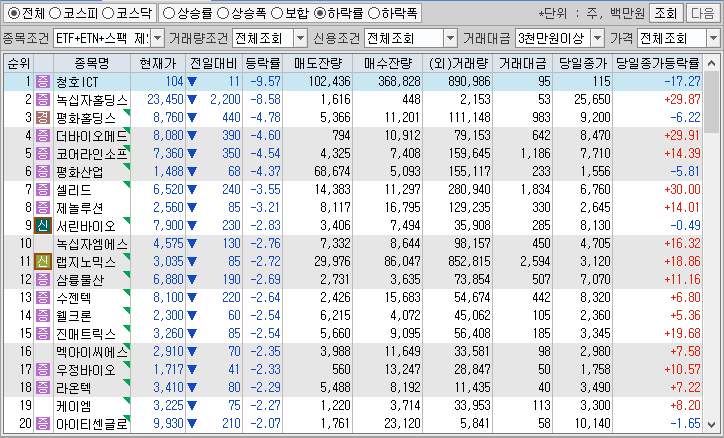Click the 경 badge beside 평화홀딩스

tap(43, 118)
